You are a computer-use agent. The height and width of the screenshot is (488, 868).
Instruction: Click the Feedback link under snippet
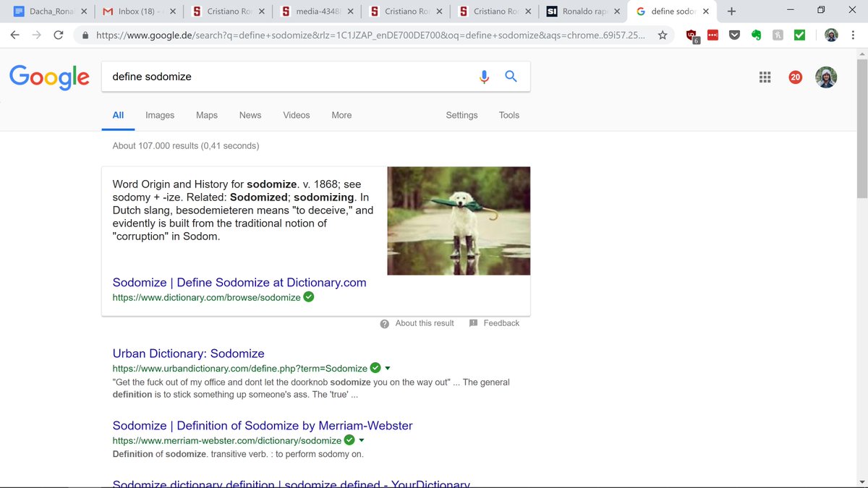pyautogui.click(x=501, y=323)
